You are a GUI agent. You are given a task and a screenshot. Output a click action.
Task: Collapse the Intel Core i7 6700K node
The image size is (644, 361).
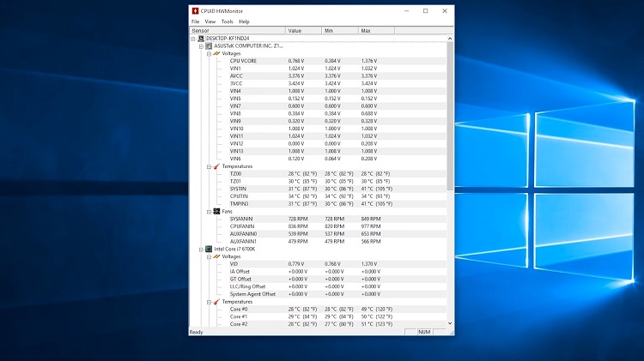(x=201, y=250)
